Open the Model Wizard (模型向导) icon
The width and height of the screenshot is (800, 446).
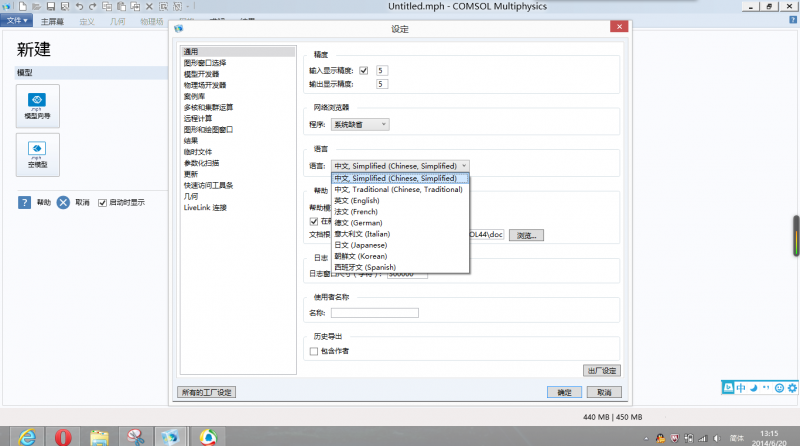click(37, 106)
